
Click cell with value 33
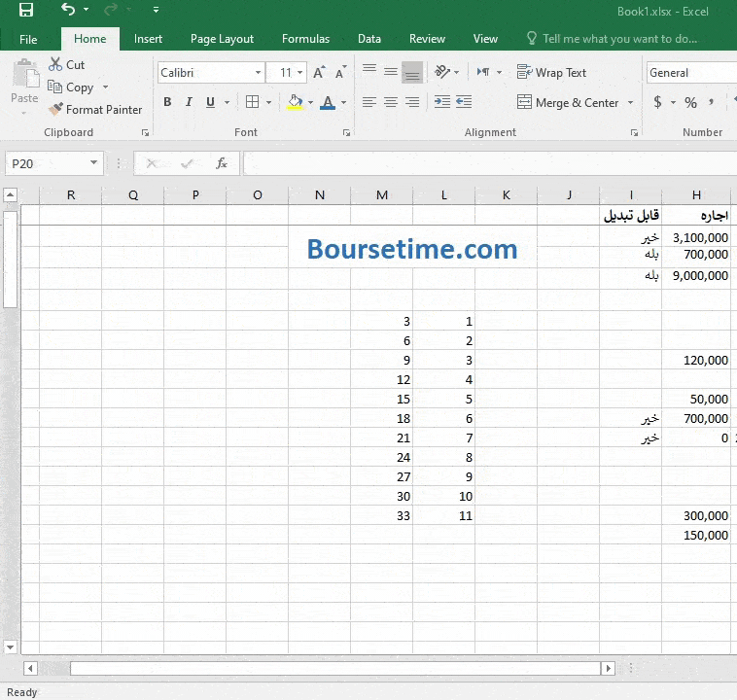point(382,515)
